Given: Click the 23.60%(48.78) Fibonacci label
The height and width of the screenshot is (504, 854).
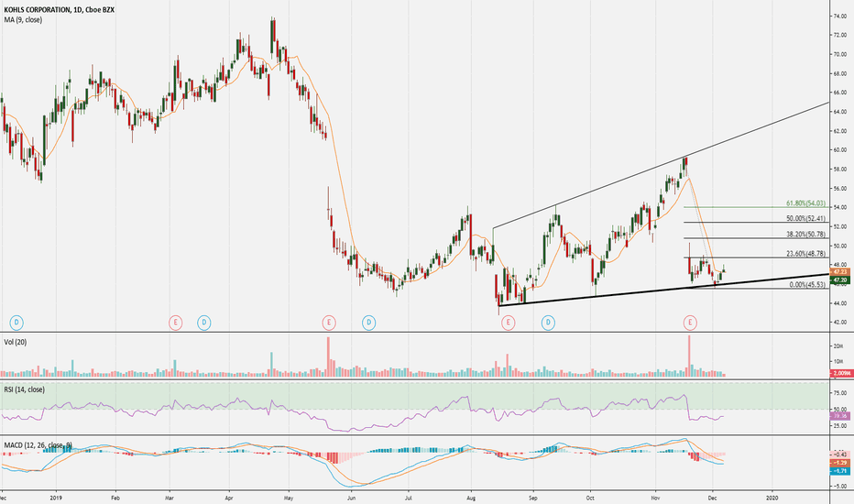Looking at the screenshot, I should pyautogui.click(x=805, y=253).
